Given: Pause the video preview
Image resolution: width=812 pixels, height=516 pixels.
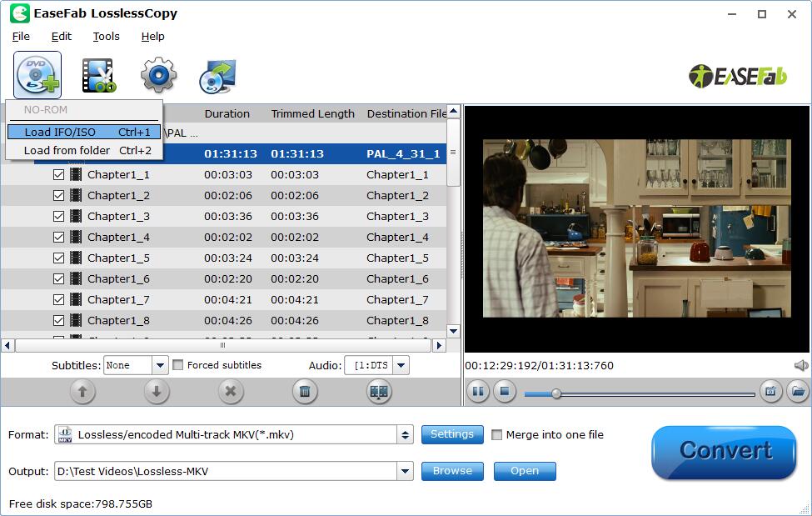Looking at the screenshot, I should coord(478,392).
